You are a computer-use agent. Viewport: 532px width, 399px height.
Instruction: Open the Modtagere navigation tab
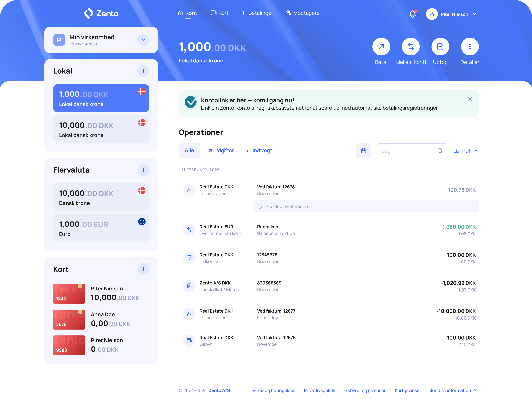[x=302, y=13]
